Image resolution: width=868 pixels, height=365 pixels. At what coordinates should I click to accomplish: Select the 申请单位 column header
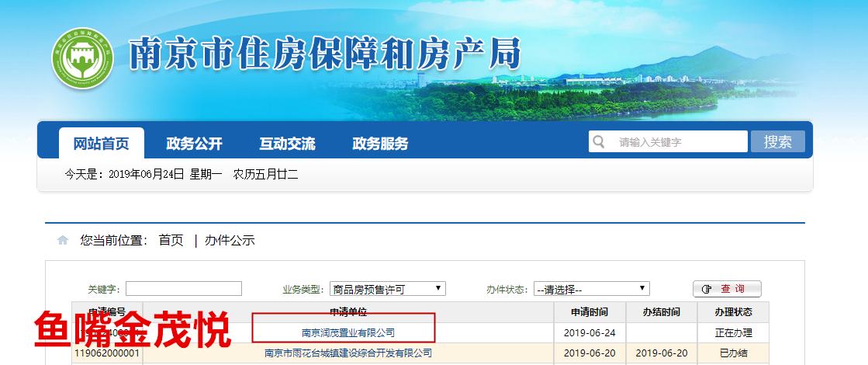[x=348, y=312]
